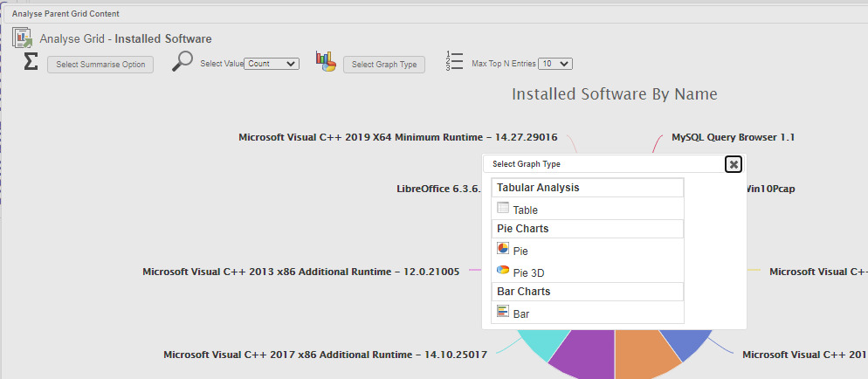Click the Visual C++ 2013 x86 Additional Runtime label
Image resolution: width=868 pixels, height=379 pixels.
pos(301,272)
